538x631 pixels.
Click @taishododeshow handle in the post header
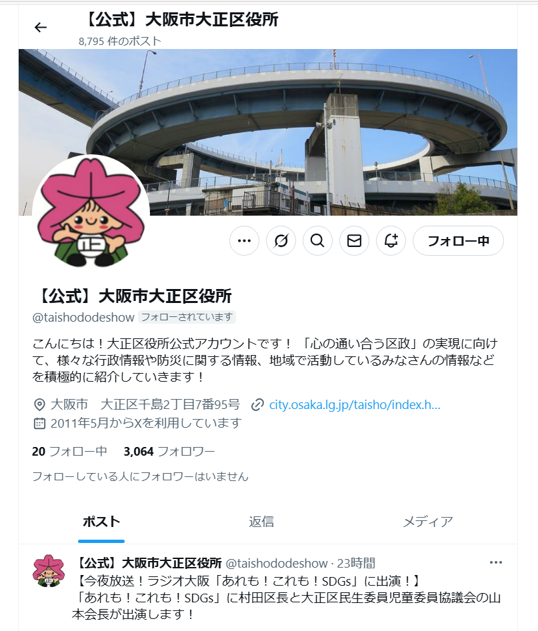coord(277,563)
